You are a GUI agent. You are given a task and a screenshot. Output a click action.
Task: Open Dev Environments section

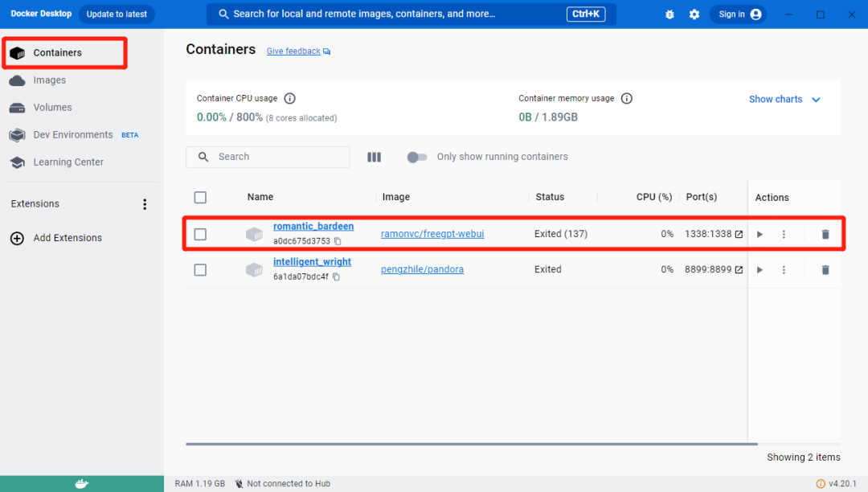pos(73,134)
